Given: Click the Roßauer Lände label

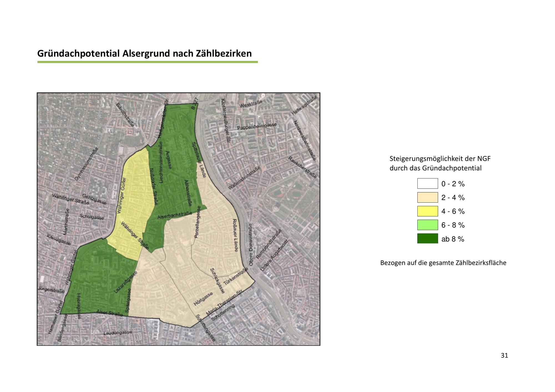Looking at the screenshot, I should coord(235,235).
